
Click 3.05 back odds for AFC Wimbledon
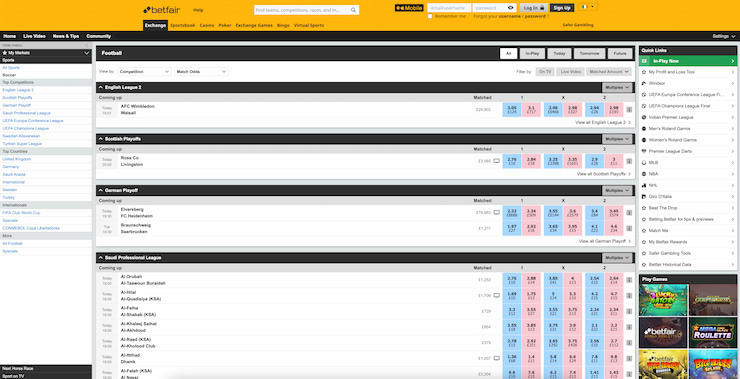(512, 109)
